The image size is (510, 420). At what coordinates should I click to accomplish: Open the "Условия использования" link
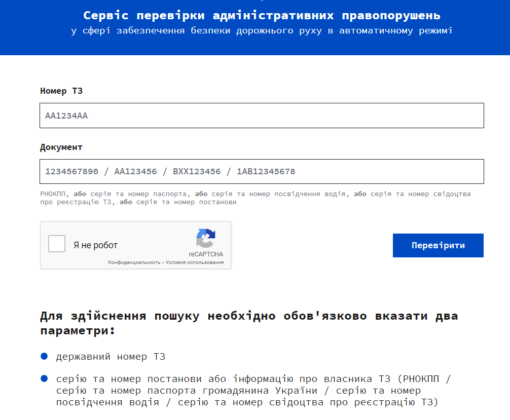[195, 262]
